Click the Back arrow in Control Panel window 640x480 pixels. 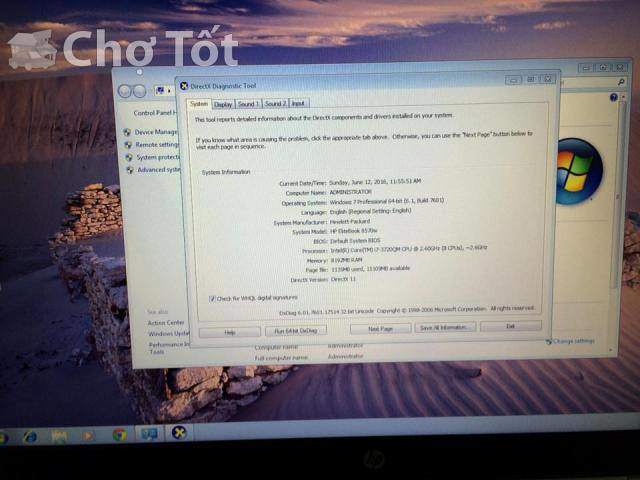(124, 91)
